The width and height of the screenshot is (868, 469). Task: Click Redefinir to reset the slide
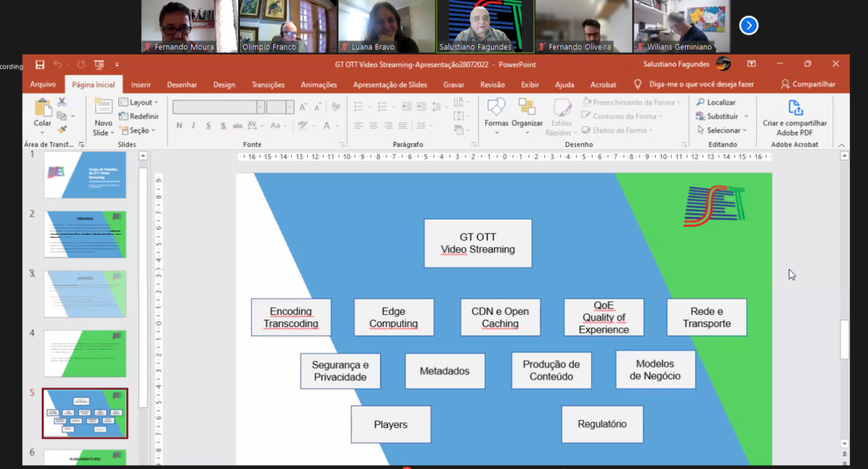139,116
